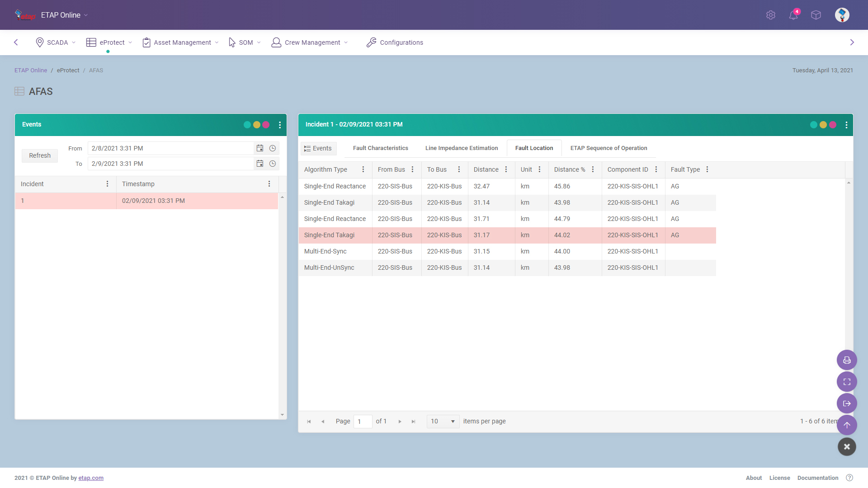
Task: Open the ETAP Sequence of Operation tab
Action: pos(608,148)
